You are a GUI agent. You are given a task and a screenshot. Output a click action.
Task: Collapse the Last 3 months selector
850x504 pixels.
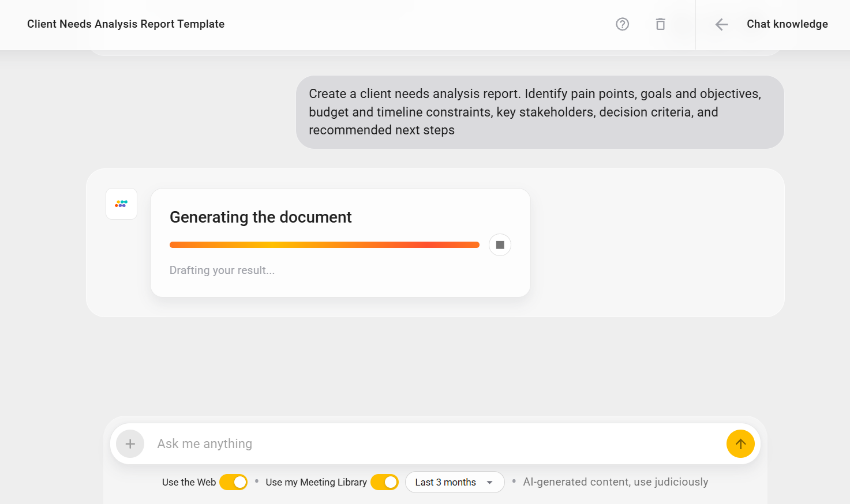[x=454, y=482]
